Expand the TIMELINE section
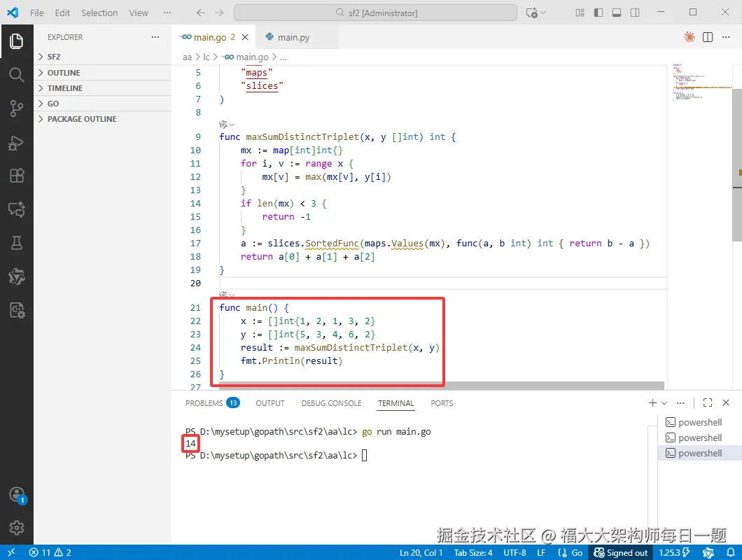The width and height of the screenshot is (742, 560). coord(102,88)
